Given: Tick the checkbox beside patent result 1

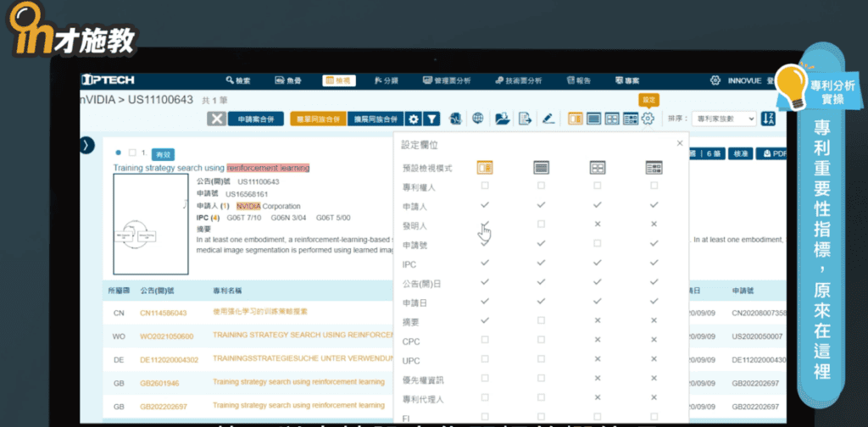Looking at the screenshot, I should pos(131,152).
